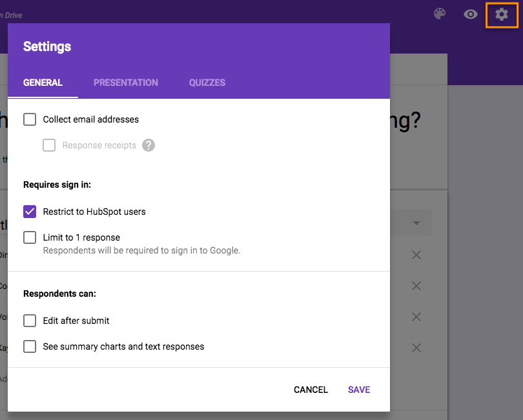Click the settings gear icon

502,14
